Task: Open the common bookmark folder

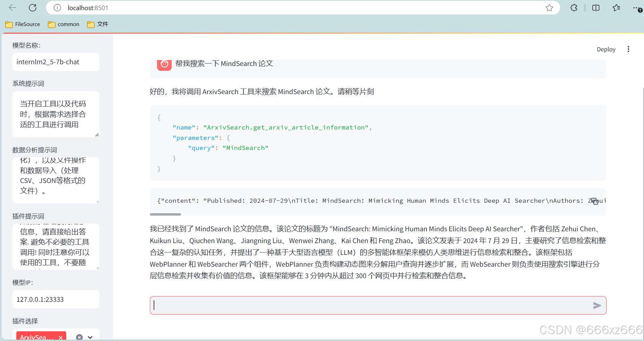Action: (x=64, y=24)
